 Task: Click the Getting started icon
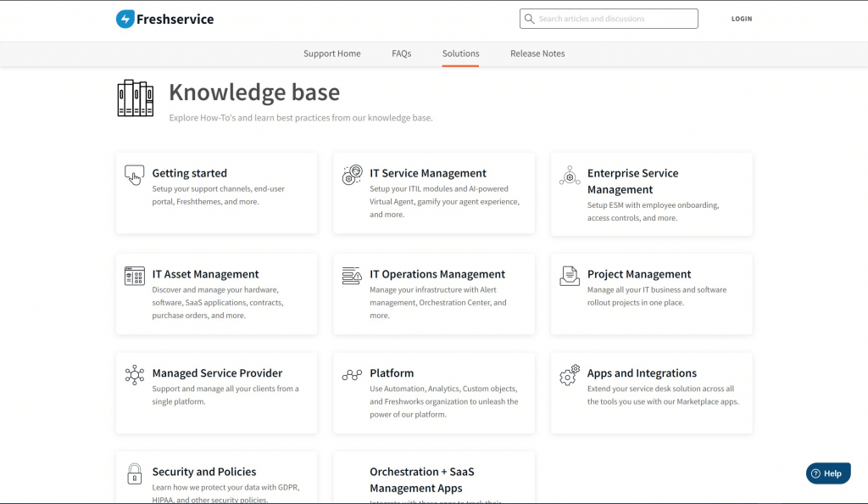point(134,175)
